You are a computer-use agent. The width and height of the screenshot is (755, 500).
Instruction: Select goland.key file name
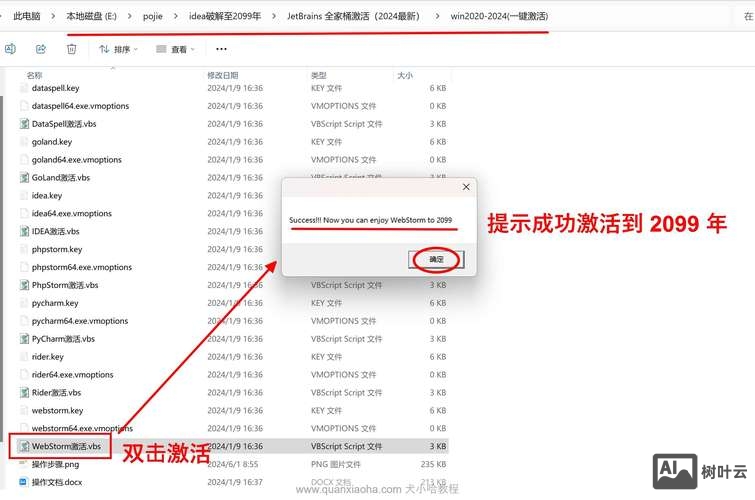52,142
